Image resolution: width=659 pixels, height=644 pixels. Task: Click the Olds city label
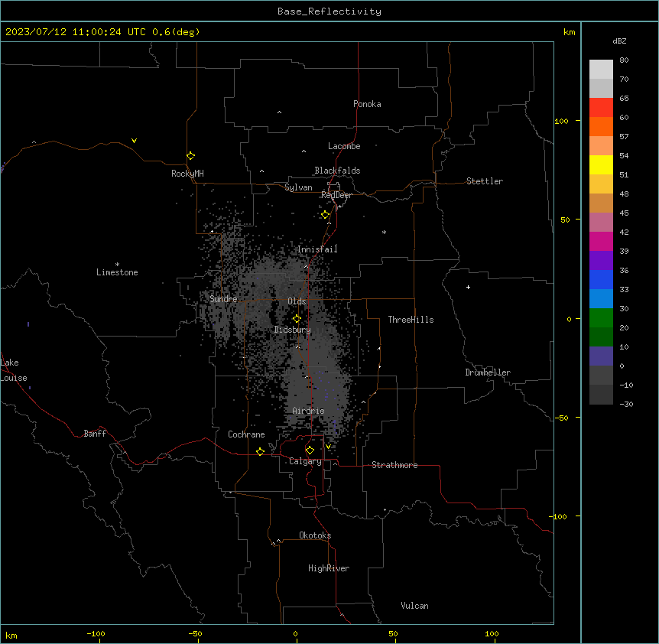coord(297,301)
